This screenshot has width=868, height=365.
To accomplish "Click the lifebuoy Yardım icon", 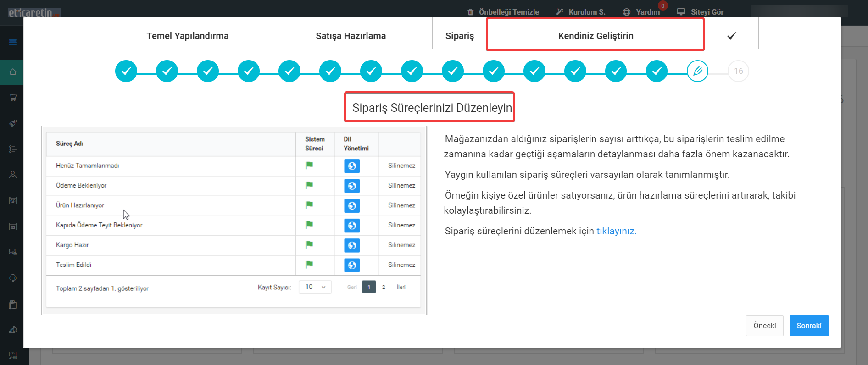I will tap(627, 12).
